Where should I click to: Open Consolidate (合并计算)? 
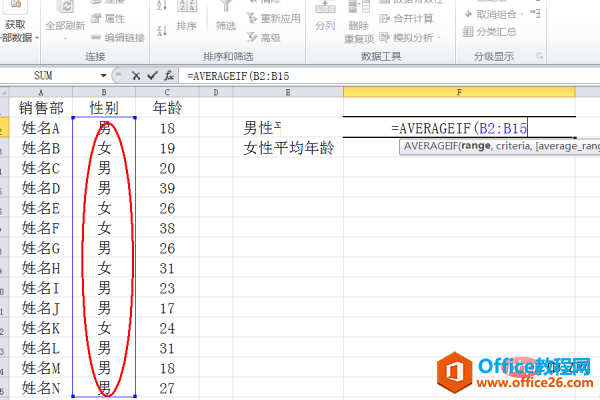pos(406,18)
